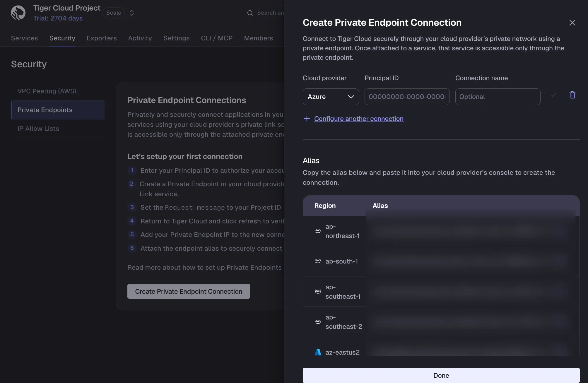
Task: Click the Done button
Action: pos(441,375)
